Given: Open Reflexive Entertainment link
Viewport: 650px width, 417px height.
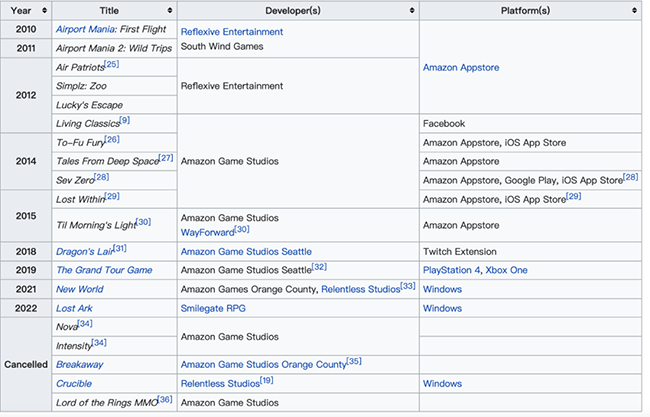Looking at the screenshot, I should [x=232, y=32].
